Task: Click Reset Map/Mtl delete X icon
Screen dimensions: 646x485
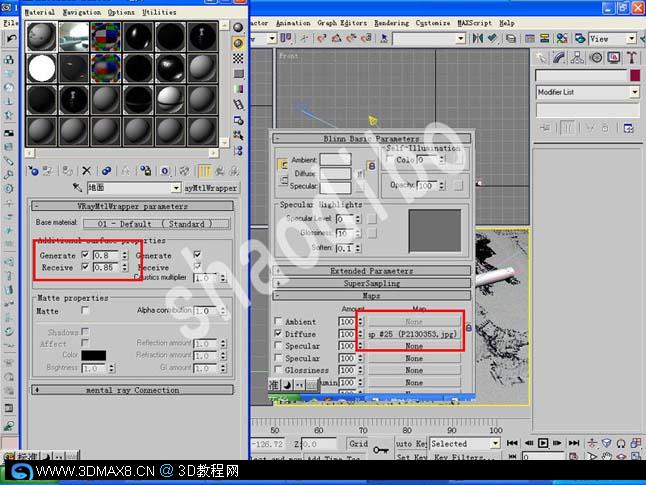Action: 87,171
